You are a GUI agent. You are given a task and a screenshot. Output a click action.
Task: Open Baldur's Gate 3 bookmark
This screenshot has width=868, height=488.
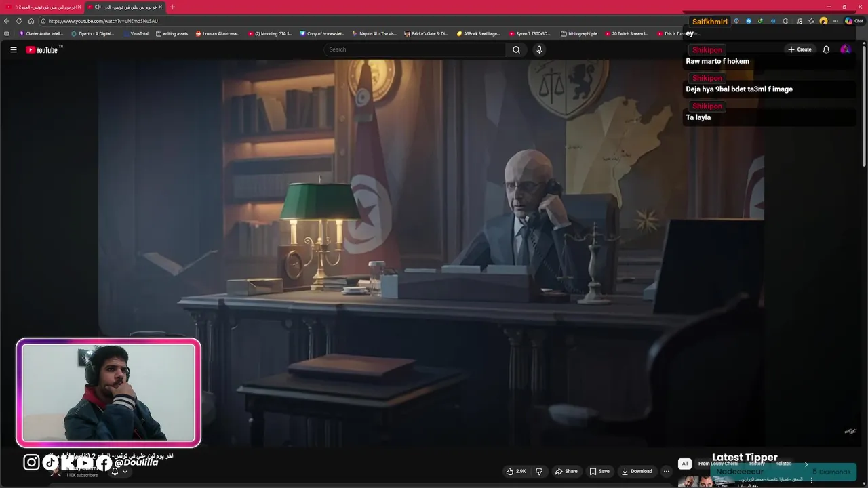[426, 33]
